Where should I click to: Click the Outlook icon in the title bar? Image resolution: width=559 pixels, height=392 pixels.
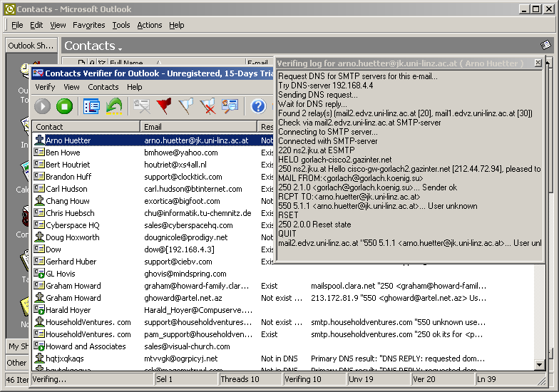click(x=10, y=9)
